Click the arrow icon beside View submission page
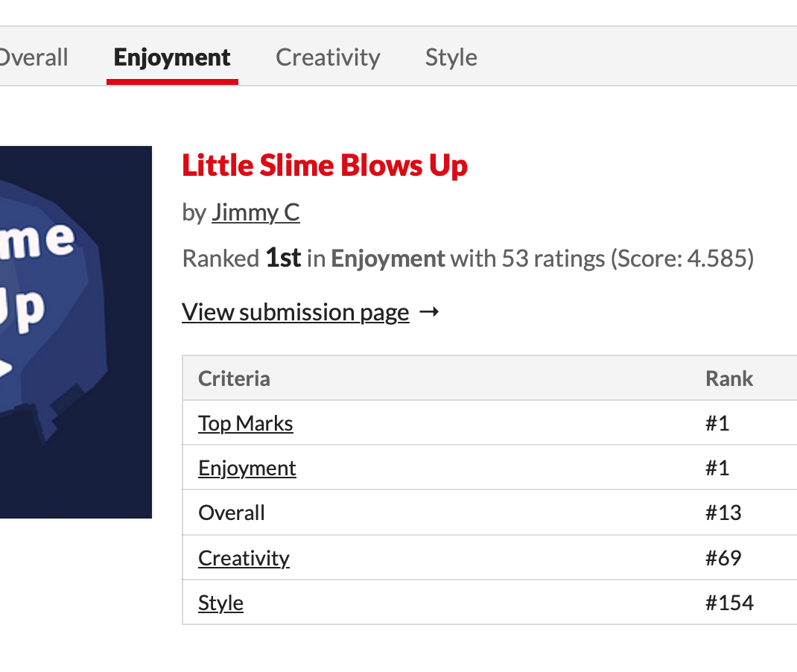The height and width of the screenshot is (672, 797). (x=429, y=312)
